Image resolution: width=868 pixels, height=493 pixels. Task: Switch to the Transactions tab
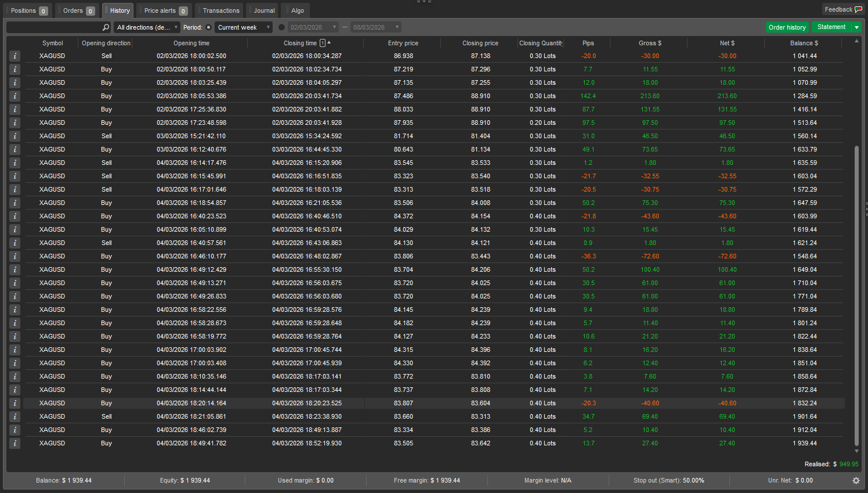tap(220, 10)
